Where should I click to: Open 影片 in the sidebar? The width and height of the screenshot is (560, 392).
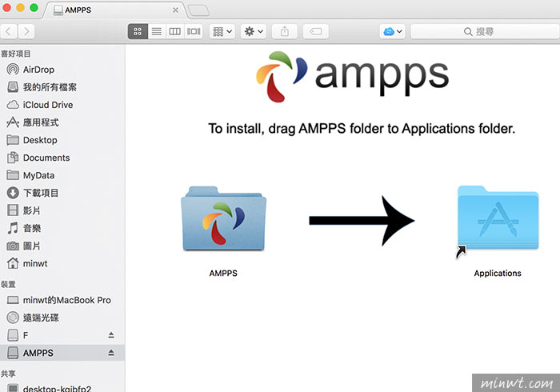coord(62,210)
